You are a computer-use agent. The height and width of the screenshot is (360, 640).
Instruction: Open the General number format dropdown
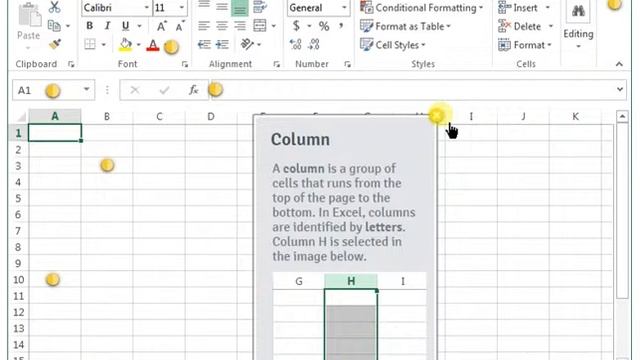344,8
